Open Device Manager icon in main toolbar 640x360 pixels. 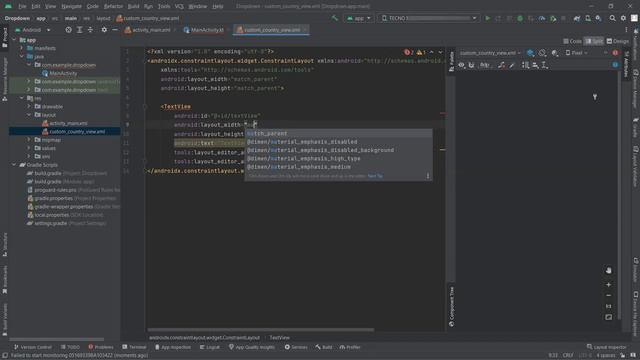588,18
